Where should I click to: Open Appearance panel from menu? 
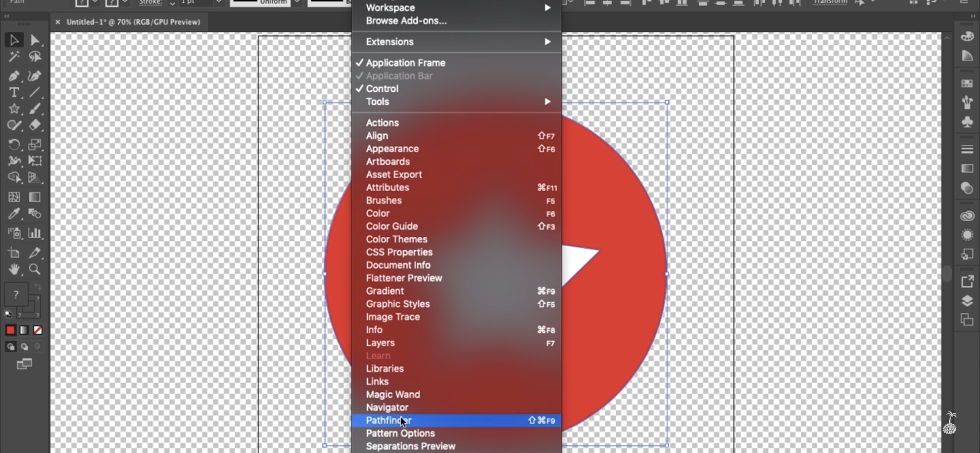(x=456, y=149)
